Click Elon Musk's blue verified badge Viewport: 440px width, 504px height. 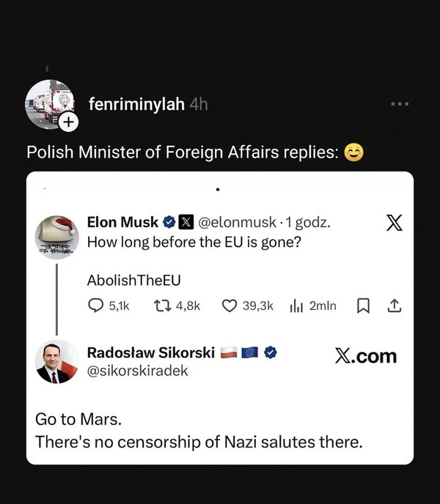tap(168, 222)
